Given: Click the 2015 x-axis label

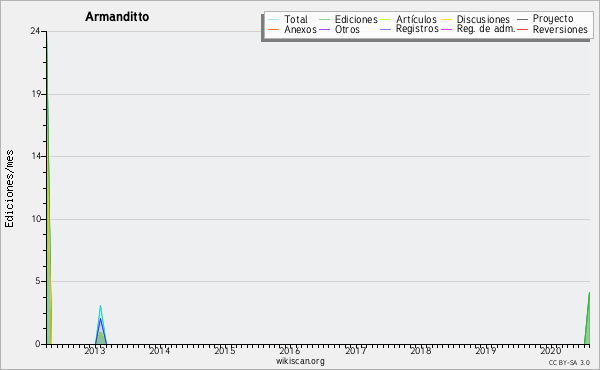Looking at the screenshot, I should (x=225, y=351).
